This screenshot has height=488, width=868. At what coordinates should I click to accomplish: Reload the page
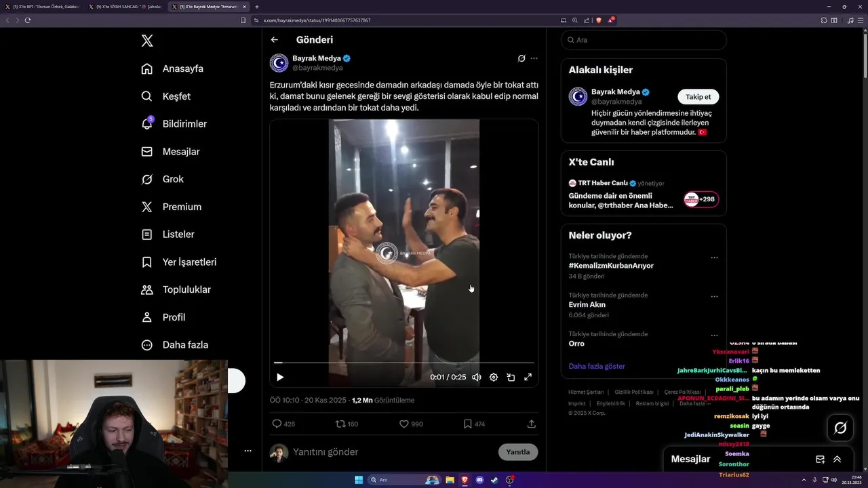(x=28, y=20)
